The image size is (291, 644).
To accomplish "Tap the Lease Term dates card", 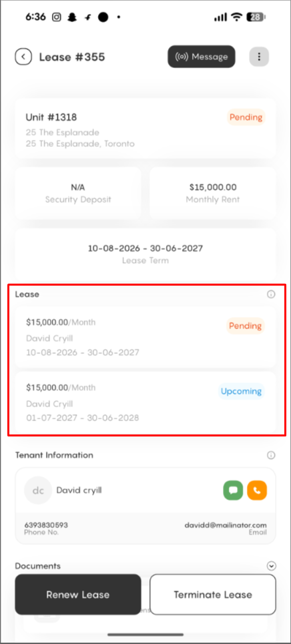I will click(x=145, y=254).
